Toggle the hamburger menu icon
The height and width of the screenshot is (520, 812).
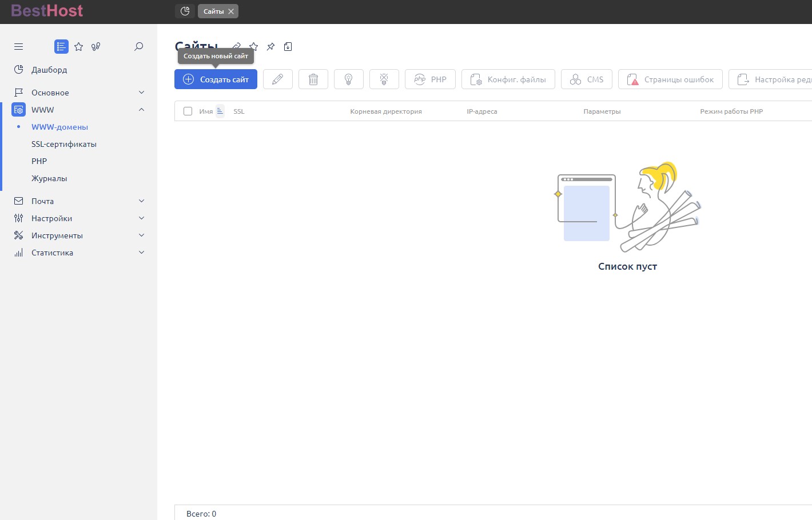[x=19, y=47]
